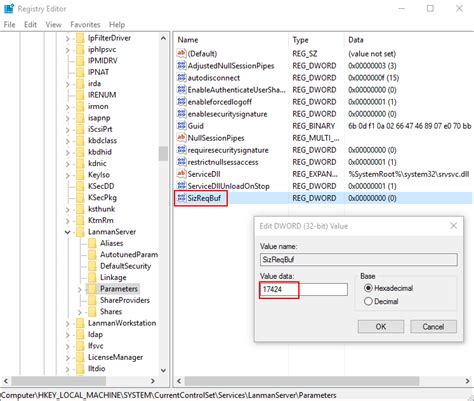Click the LanmanServer folder icon

click(x=80, y=232)
